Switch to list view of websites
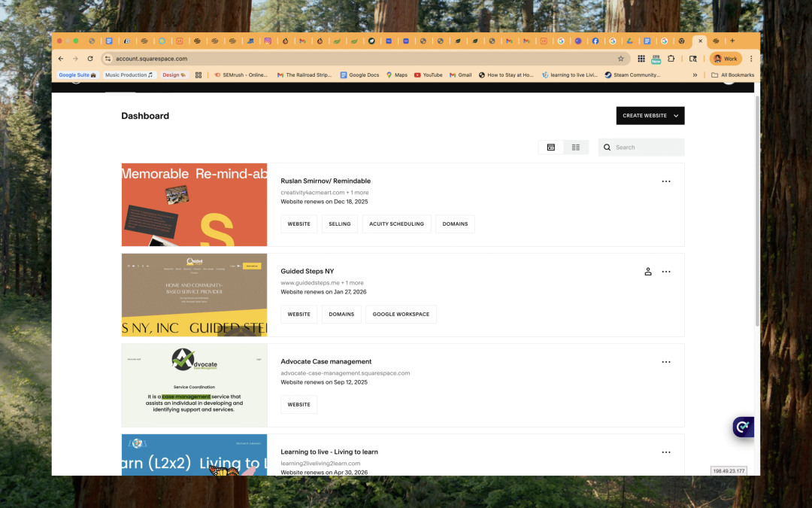The height and width of the screenshot is (508, 812). click(576, 147)
